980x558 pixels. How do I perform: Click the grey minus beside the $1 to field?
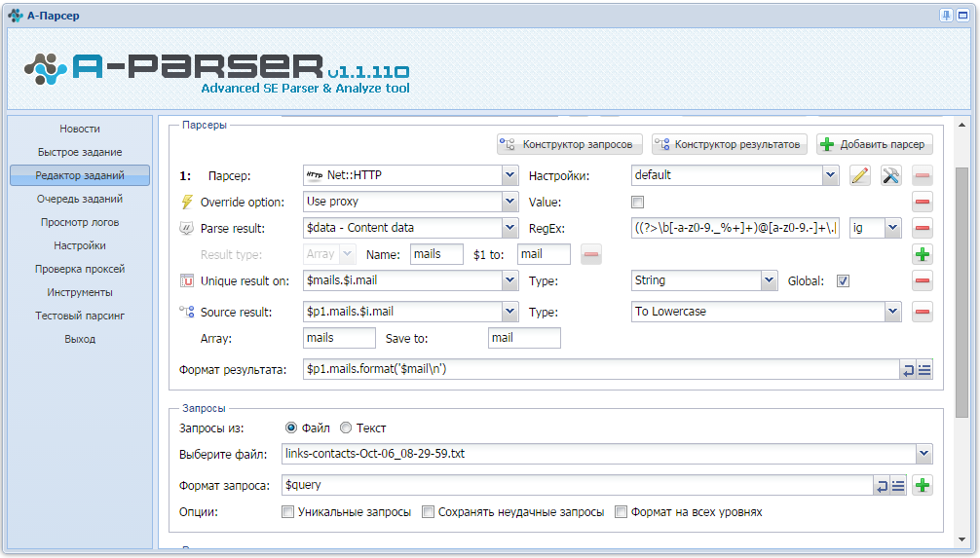pyautogui.click(x=591, y=254)
